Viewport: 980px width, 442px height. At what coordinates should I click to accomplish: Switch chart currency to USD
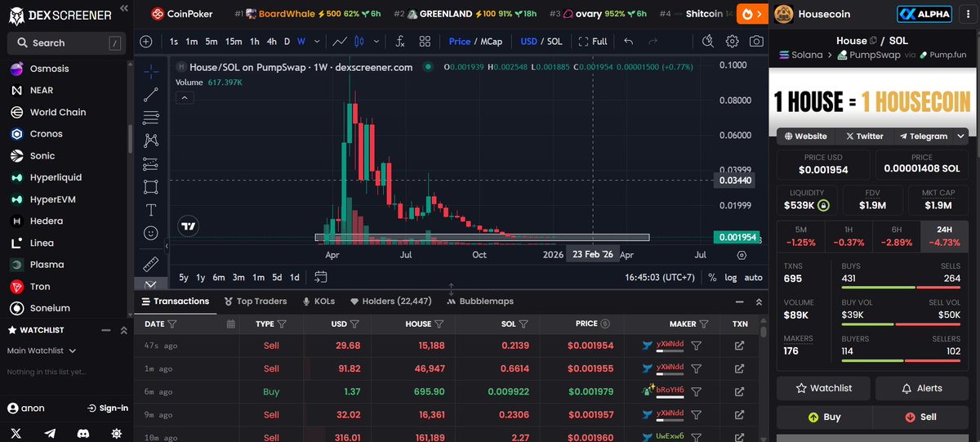[528, 41]
